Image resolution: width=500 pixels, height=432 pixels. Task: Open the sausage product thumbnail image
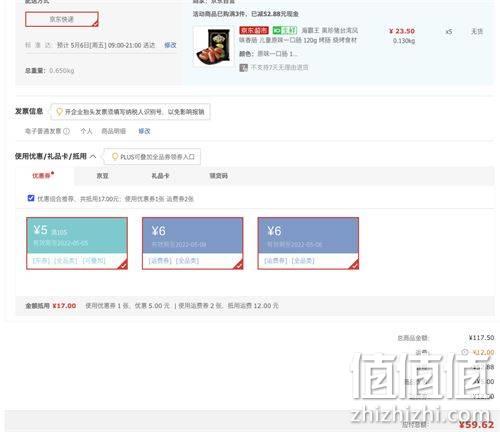[214, 47]
